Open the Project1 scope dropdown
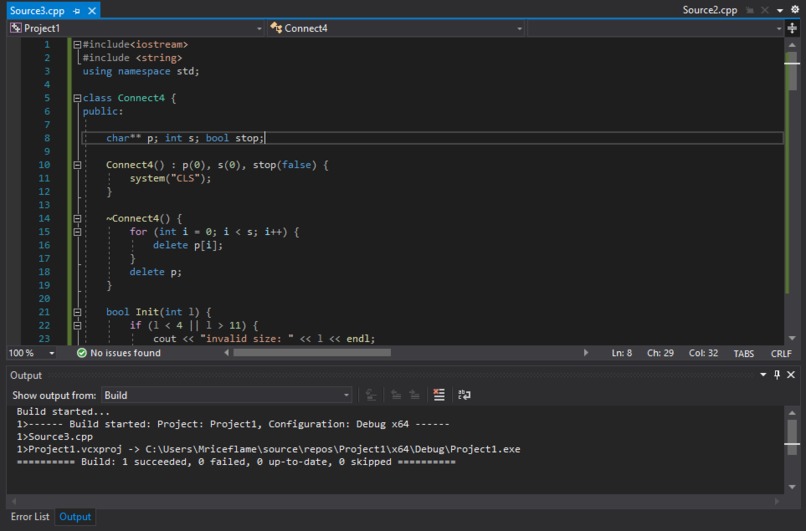 coord(135,28)
